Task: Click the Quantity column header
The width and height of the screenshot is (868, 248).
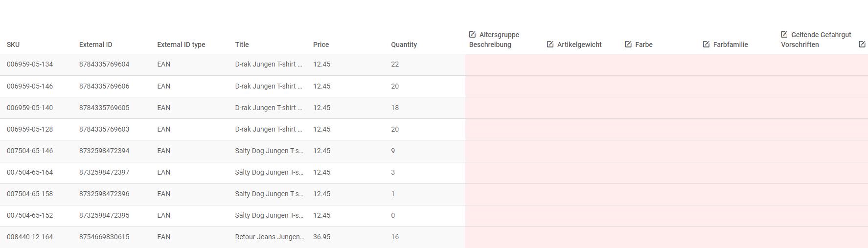Action: coord(404,45)
